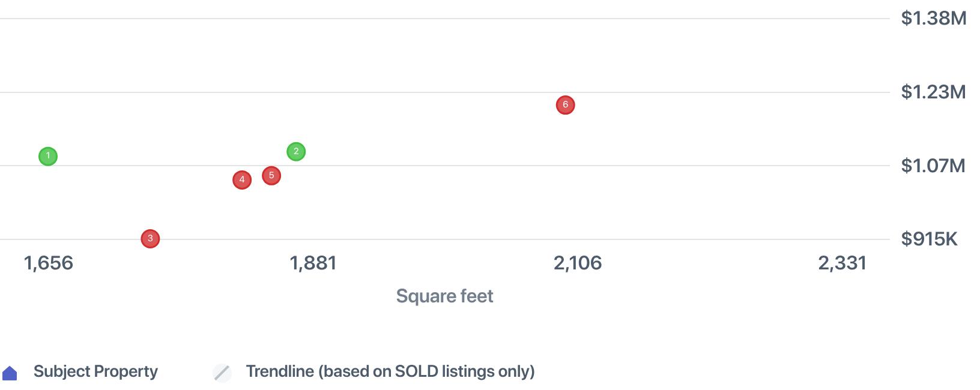Click the Trendline slash icon in legend
Image resolution: width=980 pixels, height=390 pixels.
[x=222, y=373]
